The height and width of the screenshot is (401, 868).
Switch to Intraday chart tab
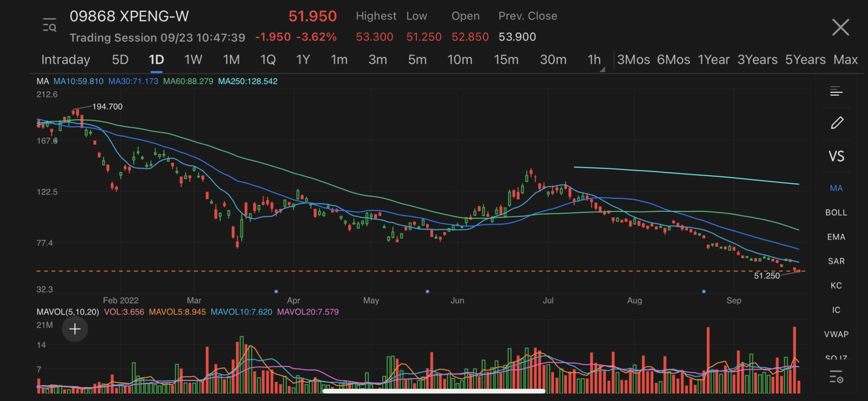pyautogui.click(x=66, y=60)
